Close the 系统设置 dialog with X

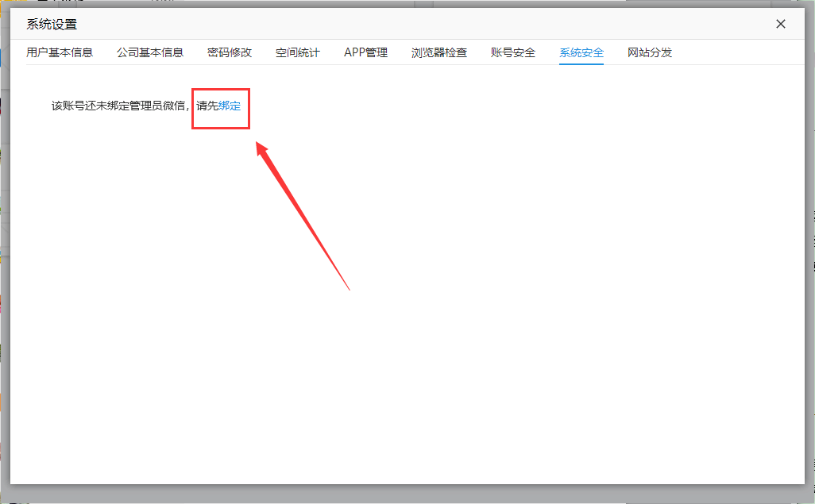(781, 24)
